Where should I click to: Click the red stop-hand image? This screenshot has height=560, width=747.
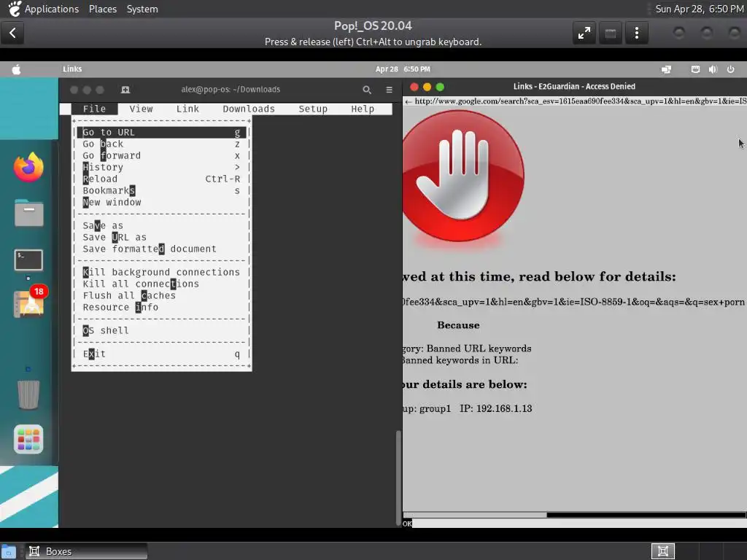462,176
